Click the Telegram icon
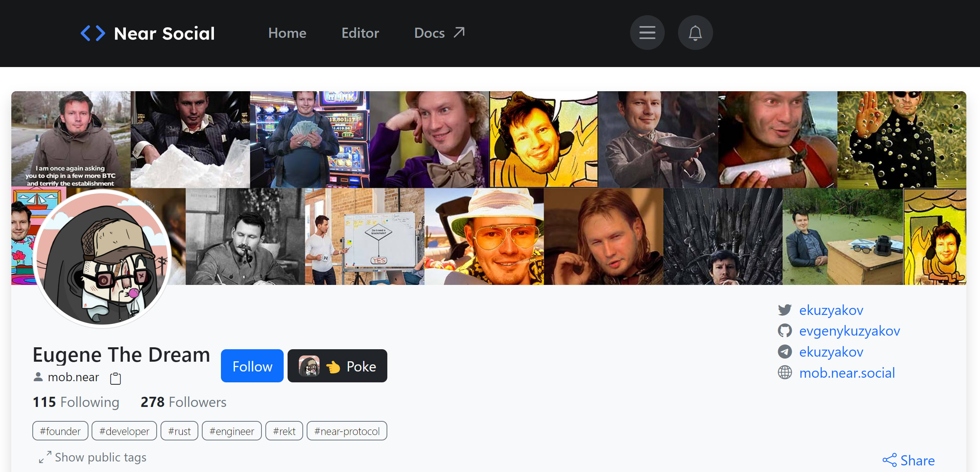The height and width of the screenshot is (472, 980). 785,352
